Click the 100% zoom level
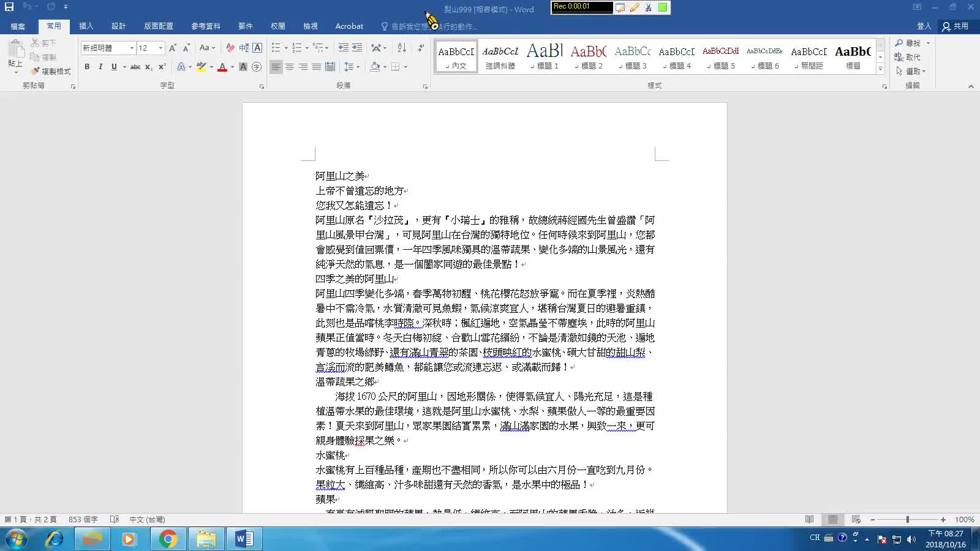 (965, 519)
